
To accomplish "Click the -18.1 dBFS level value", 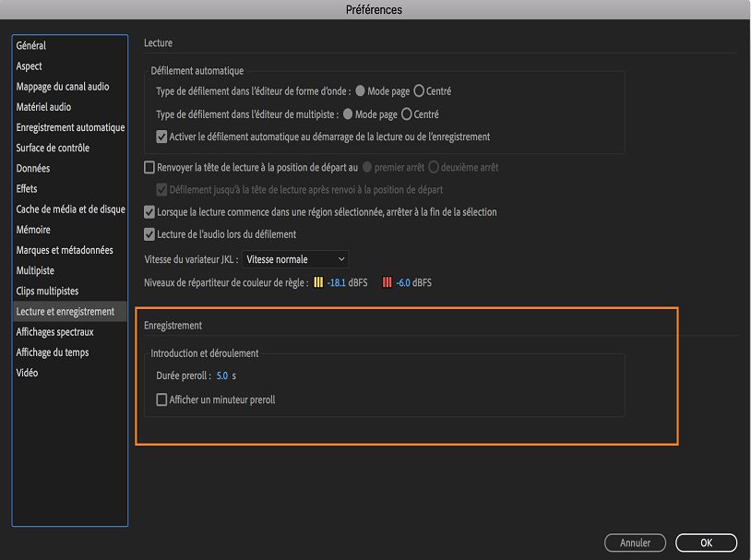I will (x=337, y=282).
